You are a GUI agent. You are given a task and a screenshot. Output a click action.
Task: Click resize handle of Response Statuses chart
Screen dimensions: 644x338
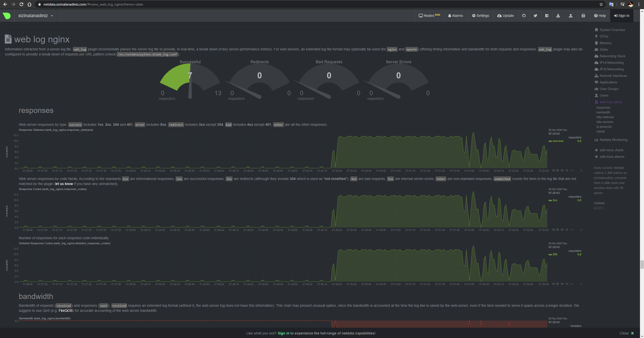tap(581, 171)
